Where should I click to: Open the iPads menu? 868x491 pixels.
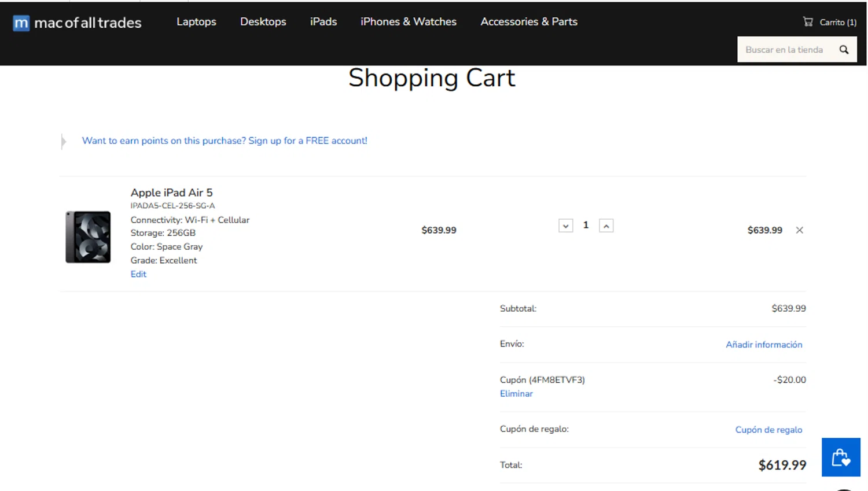323,22
